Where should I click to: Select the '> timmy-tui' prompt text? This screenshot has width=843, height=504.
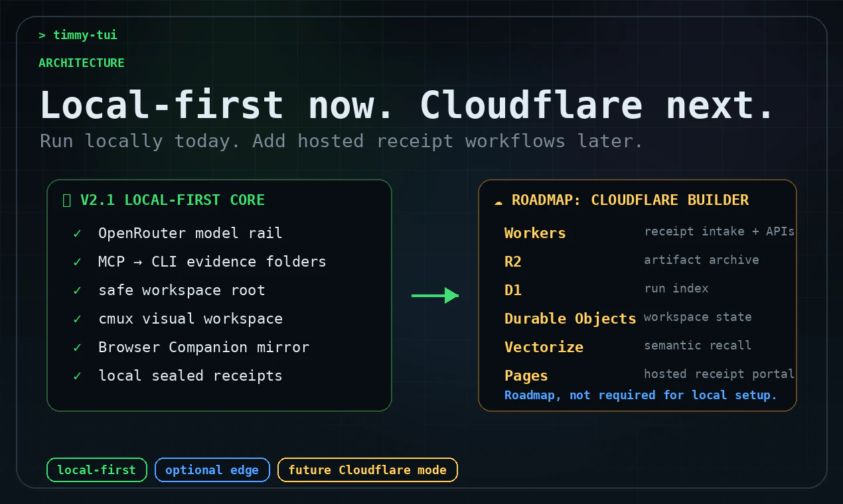click(78, 35)
